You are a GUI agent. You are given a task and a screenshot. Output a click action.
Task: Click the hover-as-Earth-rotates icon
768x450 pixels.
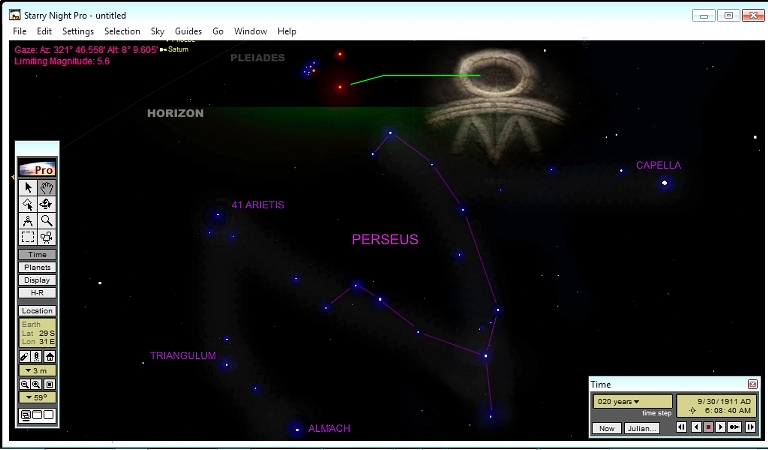tap(37, 356)
